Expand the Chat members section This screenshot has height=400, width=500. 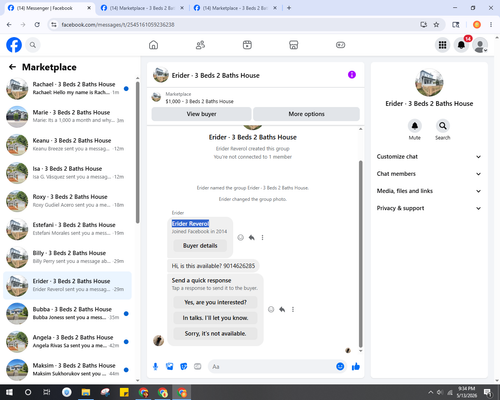[x=429, y=174]
